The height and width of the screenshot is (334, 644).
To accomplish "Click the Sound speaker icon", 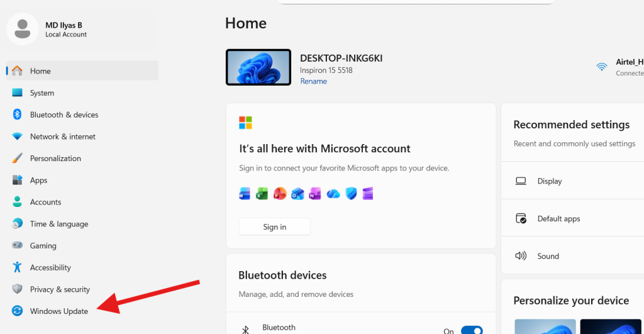I will (521, 255).
